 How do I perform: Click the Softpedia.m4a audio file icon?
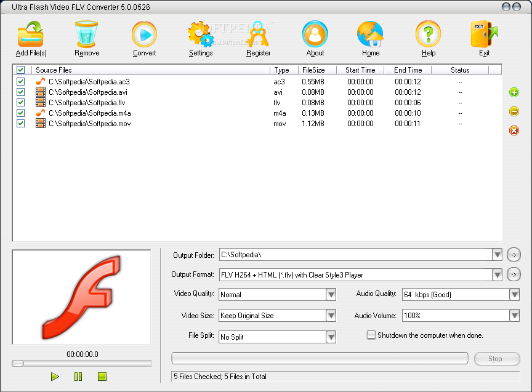tap(41, 113)
